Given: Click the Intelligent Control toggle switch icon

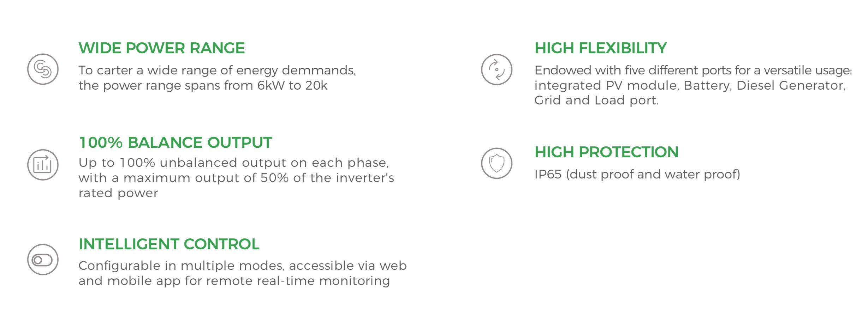Looking at the screenshot, I should (43, 260).
